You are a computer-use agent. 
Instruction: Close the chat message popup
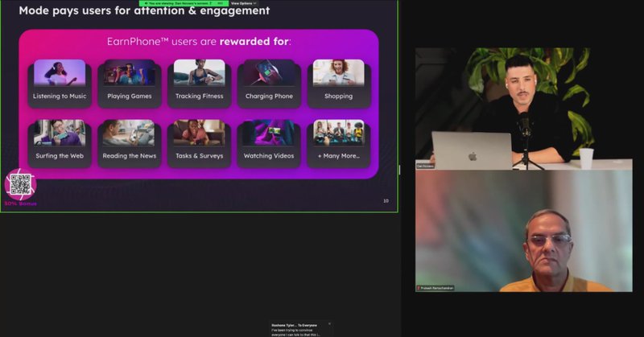(x=329, y=324)
